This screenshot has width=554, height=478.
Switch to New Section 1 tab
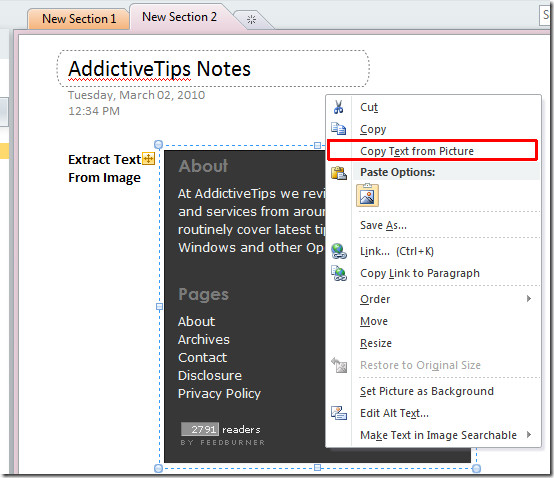78,19
